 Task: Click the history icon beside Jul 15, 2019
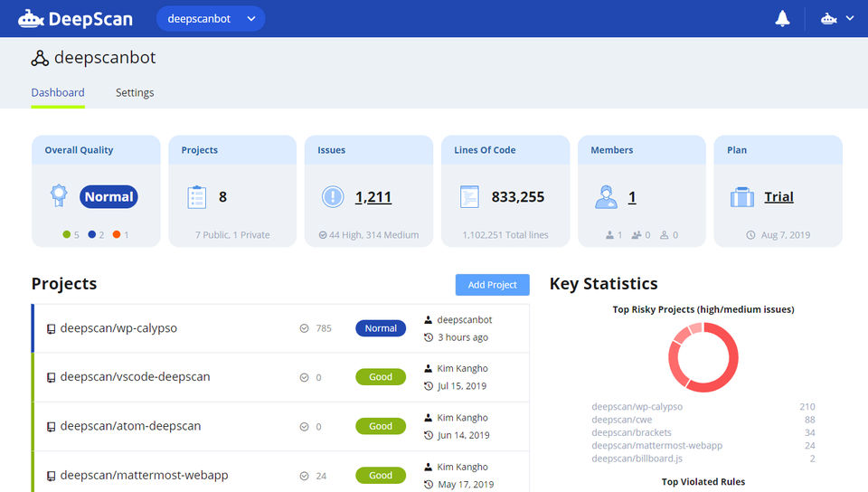[x=429, y=386]
